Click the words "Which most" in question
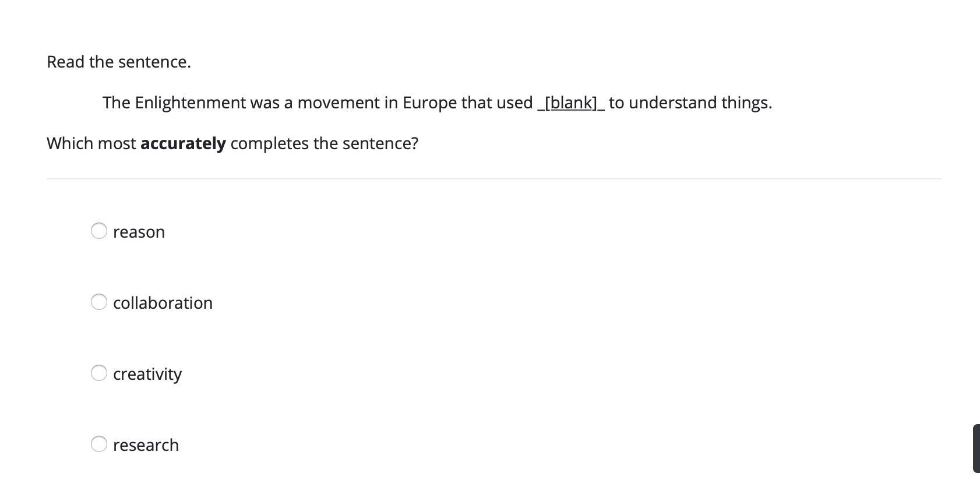Image resolution: width=980 pixels, height=494 pixels. pyautogui.click(x=91, y=143)
